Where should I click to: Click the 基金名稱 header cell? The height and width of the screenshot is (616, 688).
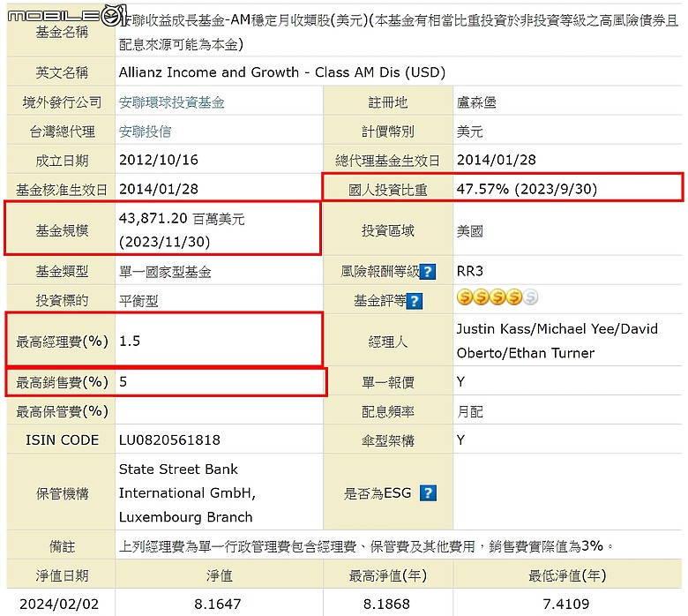coord(61,32)
